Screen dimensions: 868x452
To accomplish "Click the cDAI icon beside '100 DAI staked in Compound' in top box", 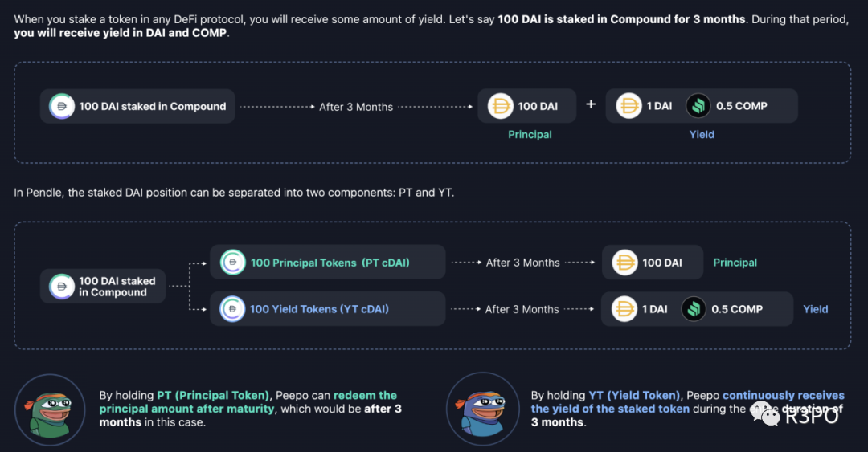I will [61, 106].
